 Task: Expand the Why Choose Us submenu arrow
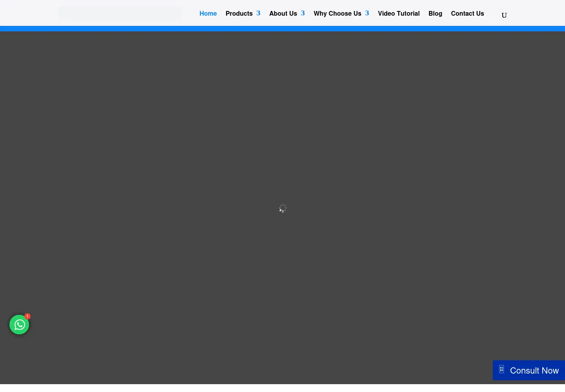[367, 13]
